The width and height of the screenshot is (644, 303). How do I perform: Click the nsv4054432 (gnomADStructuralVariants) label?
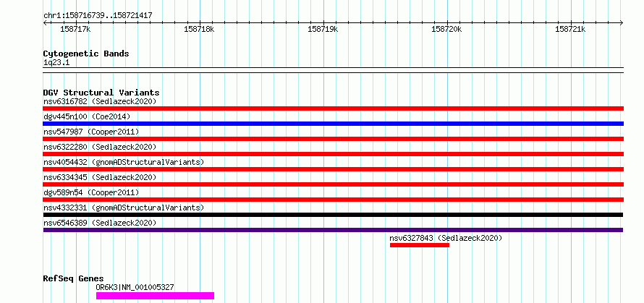click(124, 162)
